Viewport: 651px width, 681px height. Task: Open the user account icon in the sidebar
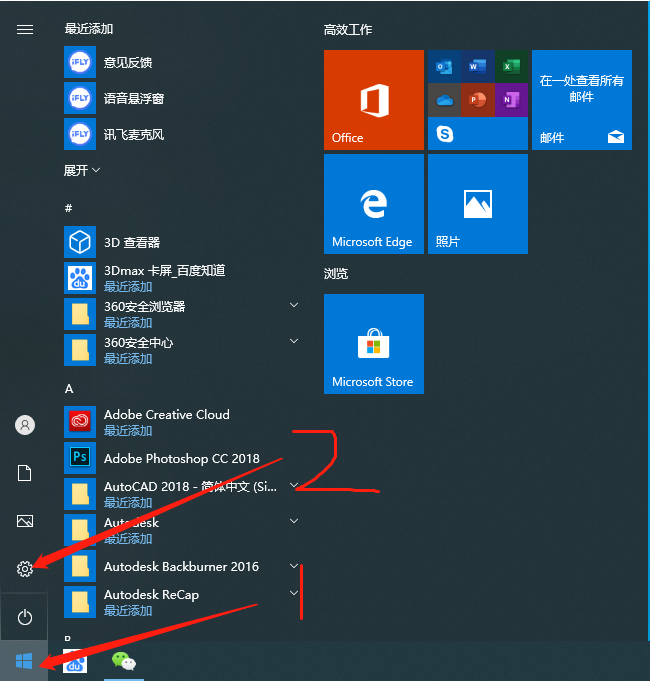(x=25, y=425)
